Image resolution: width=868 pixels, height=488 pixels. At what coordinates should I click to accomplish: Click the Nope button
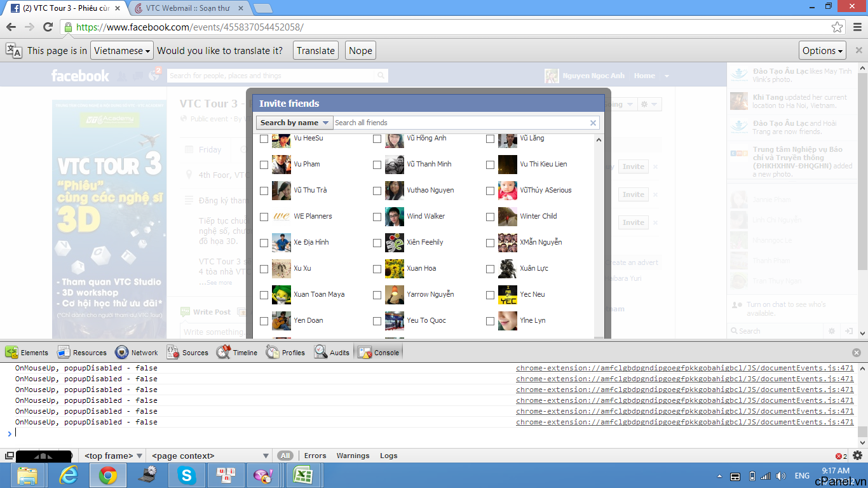click(x=360, y=51)
